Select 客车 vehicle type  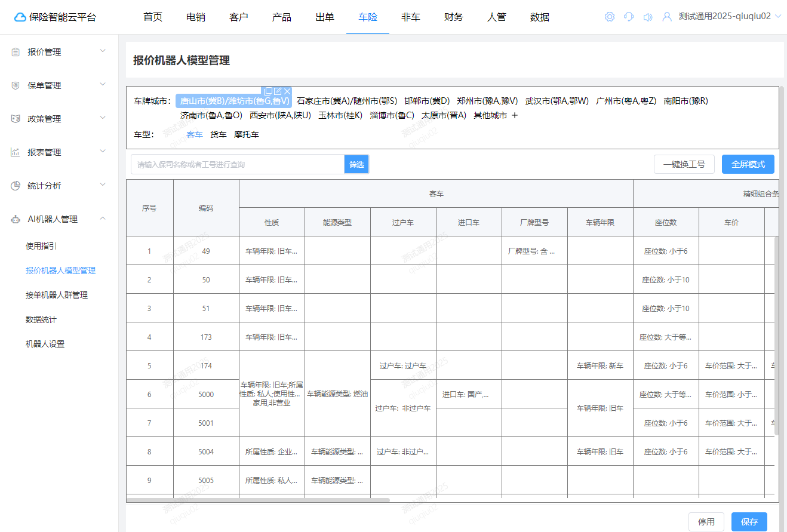[x=195, y=135]
